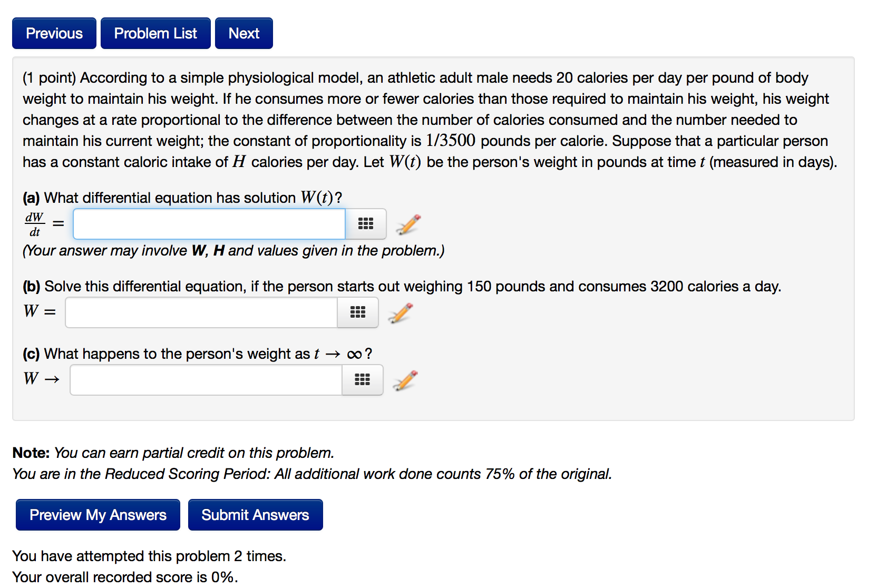The image size is (896, 588).
Task: Focus the W limit field in part (c)
Action: [206, 380]
